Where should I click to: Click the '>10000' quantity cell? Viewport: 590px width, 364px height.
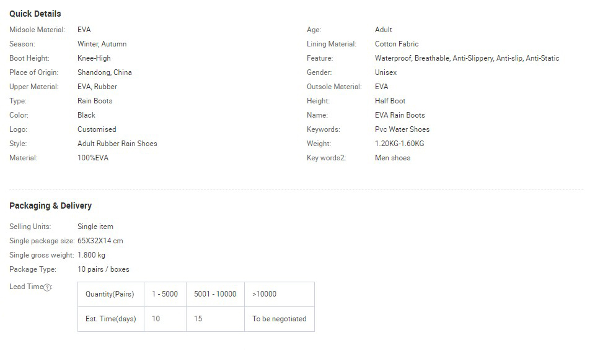(280, 294)
